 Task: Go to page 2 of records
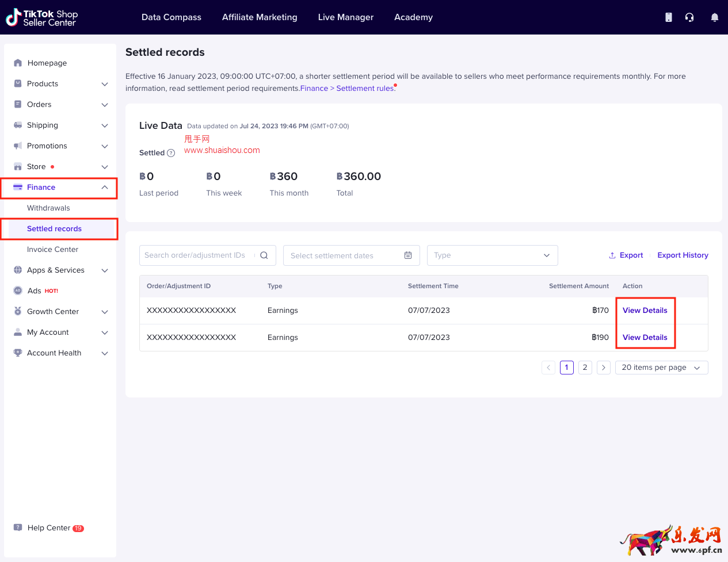(585, 368)
